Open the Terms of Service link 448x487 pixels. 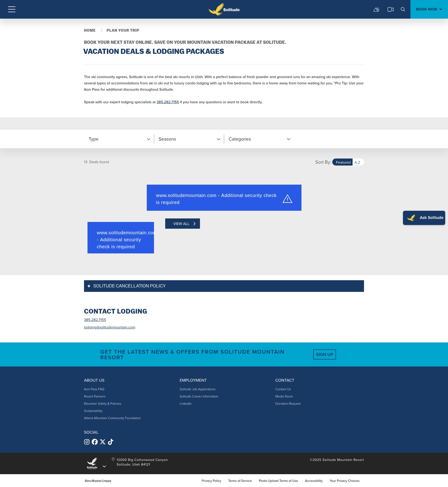click(x=240, y=481)
